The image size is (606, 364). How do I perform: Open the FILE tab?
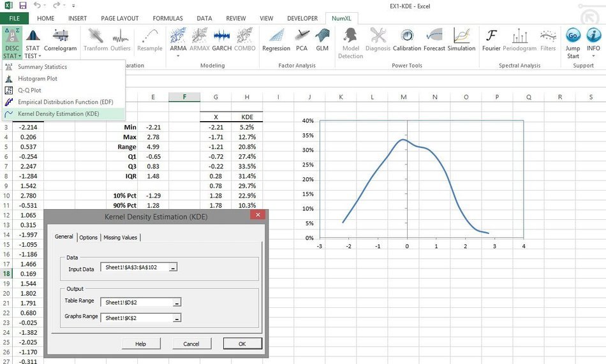[x=14, y=18]
